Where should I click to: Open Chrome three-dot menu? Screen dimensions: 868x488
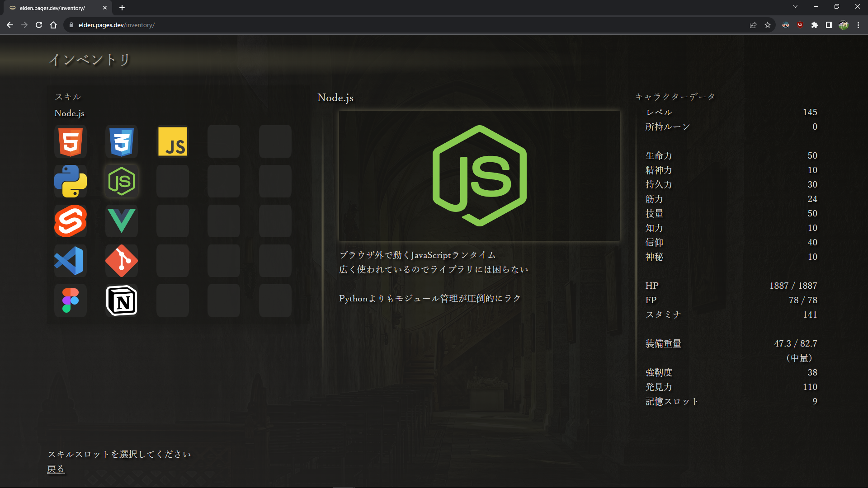(858, 25)
